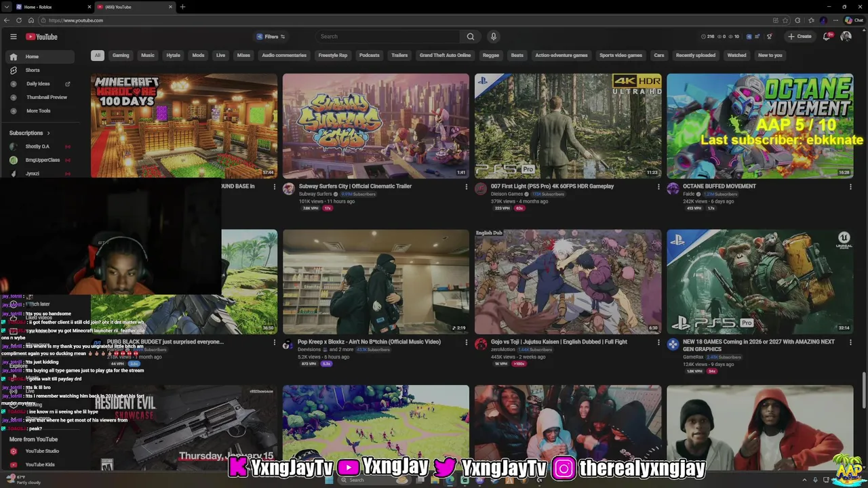Open the more-options menu for PUBG BLACK BUDGET video
868x488 pixels.
point(274,343)
